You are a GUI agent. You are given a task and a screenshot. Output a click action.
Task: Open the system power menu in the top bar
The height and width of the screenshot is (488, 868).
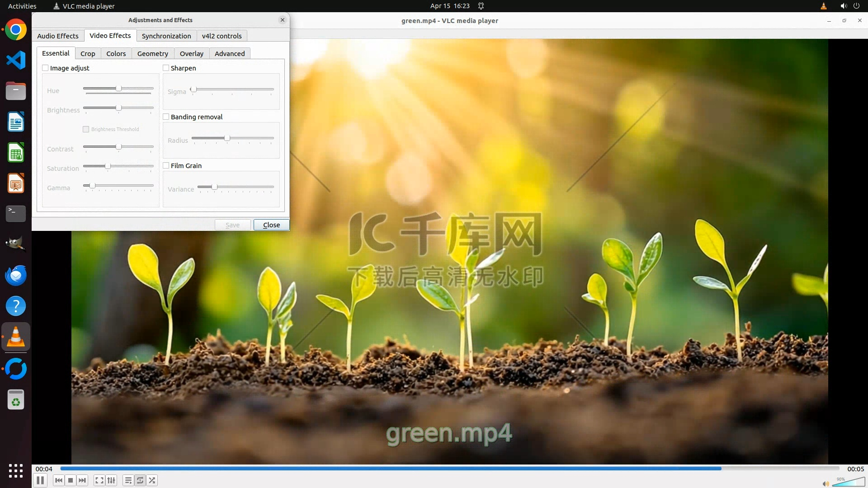point(856,6)
